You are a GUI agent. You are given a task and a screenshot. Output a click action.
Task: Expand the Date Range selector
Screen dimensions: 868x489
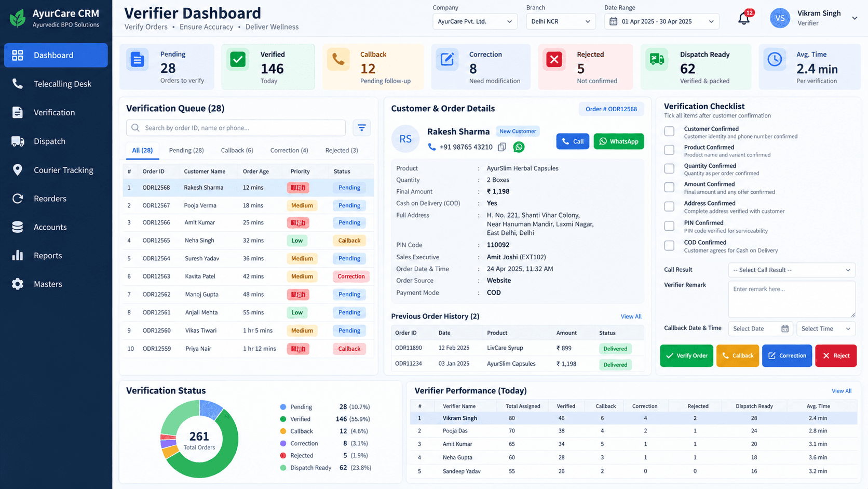(x=662, y=21)
